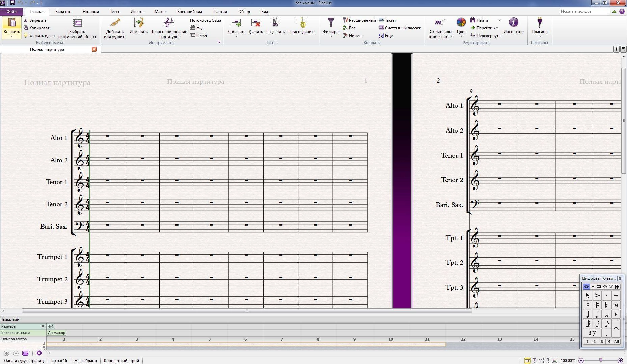627x364 pixels.
Task: Click Ossia staff Above (Над)
Action: 197,28
